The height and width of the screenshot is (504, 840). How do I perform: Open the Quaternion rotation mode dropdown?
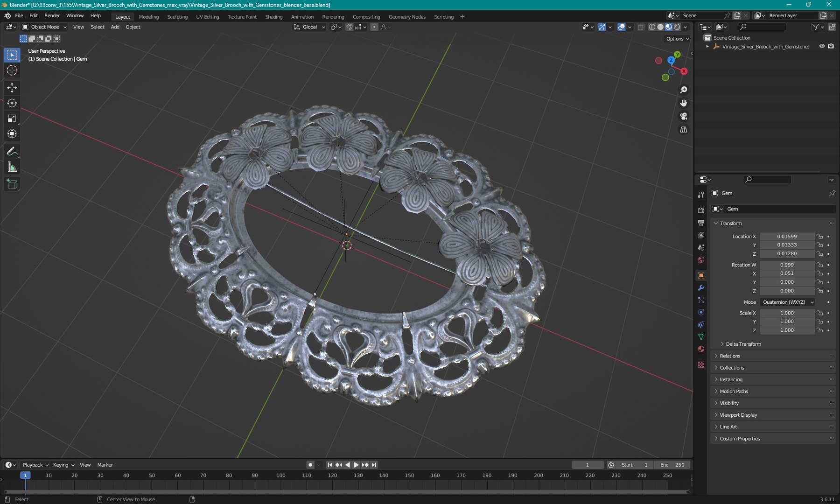(x=787, y=302)
